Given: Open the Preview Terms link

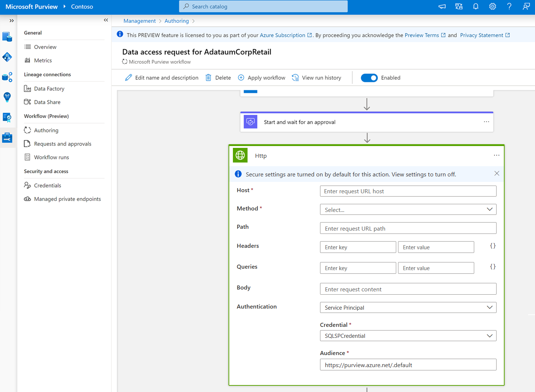Looking at the screenshot, I should [425, 35].
